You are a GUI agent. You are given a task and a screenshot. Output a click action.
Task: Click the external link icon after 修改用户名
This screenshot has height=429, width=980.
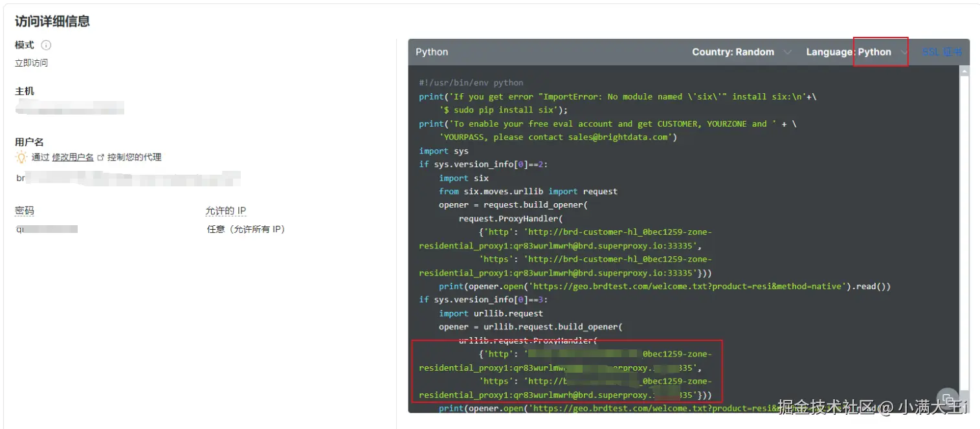coord(100,157)
